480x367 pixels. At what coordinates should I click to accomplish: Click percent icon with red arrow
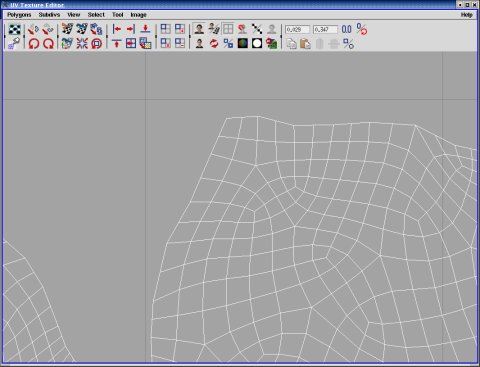362,29
